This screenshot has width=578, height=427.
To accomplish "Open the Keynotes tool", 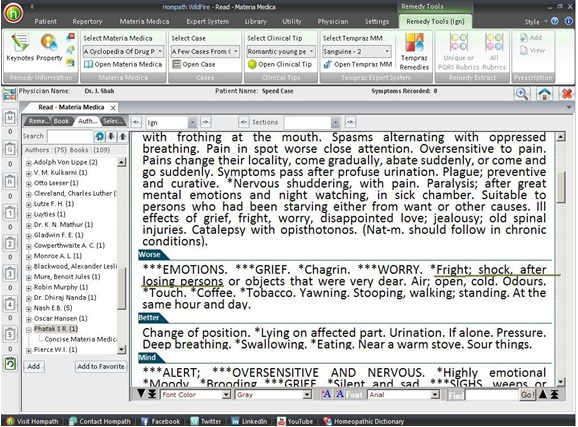I will (19, 47).
